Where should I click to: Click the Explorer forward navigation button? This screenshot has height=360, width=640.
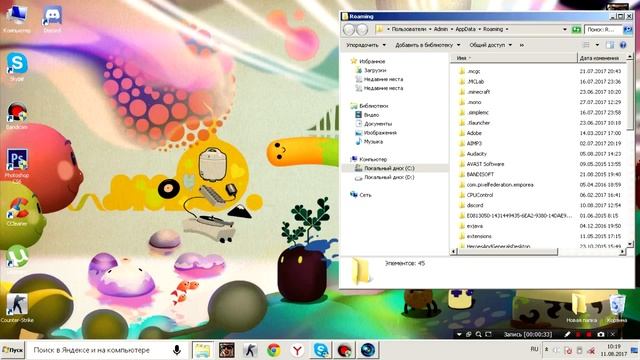click(362, 29)
